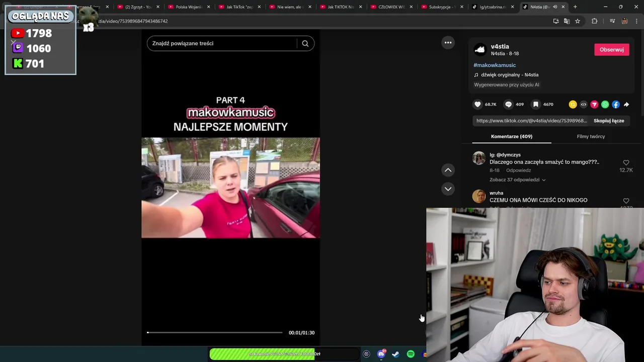Send to friends with pink paper-plane icon
Image resolution: width=644 pixels, height=362 pixels.
point(594,105)
